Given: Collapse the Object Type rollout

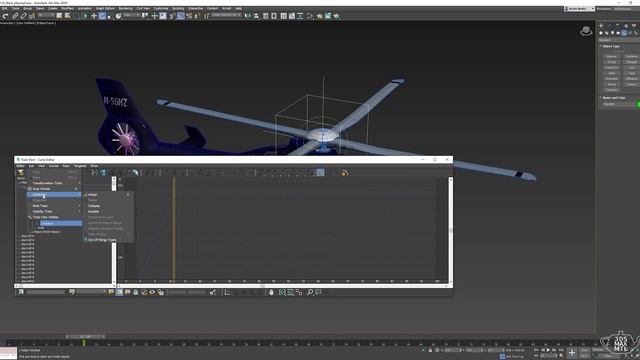Looking at the screenshot, I should tap(611, 46).
